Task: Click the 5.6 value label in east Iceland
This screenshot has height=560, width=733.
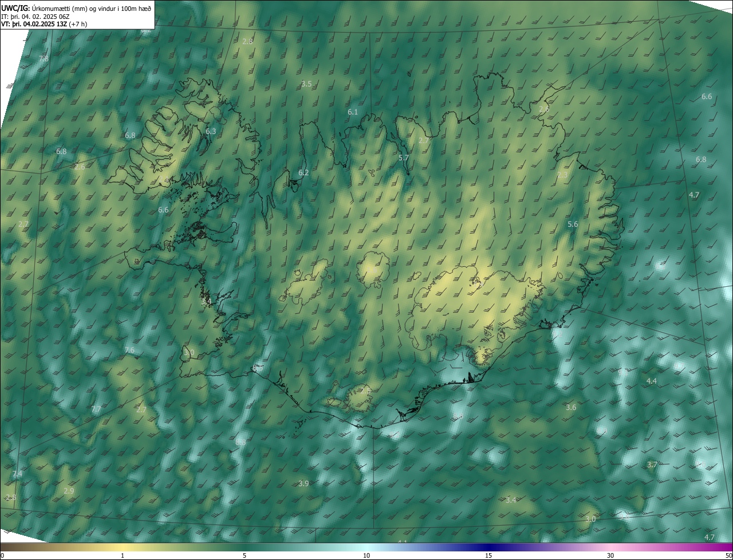Action: [x=573, y=225]
